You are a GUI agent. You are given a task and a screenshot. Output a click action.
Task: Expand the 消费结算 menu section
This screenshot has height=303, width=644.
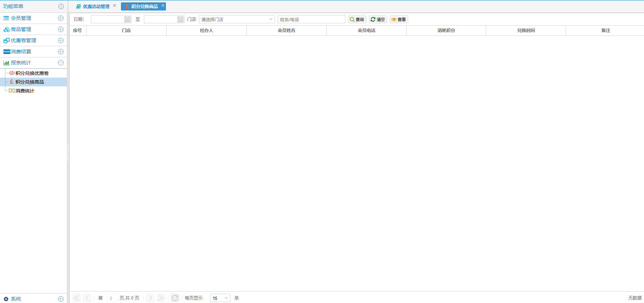click(61, 52)
